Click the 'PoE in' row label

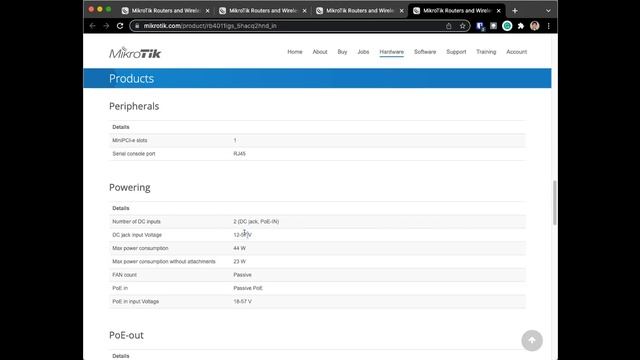pos(120,288)
